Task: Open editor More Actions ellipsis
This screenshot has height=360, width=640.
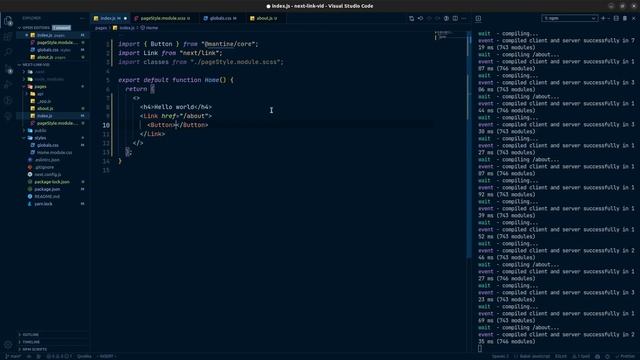Action: (464, 18)
